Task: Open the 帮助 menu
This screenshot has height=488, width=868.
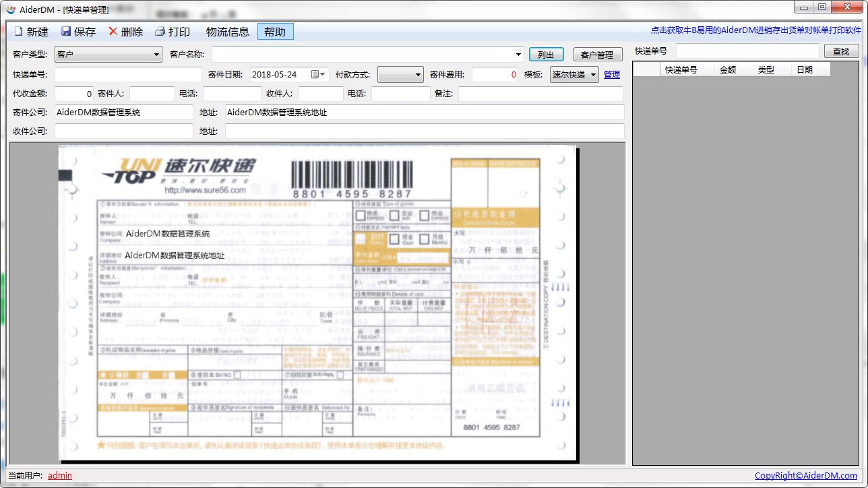Action: [x=275, y=32]
